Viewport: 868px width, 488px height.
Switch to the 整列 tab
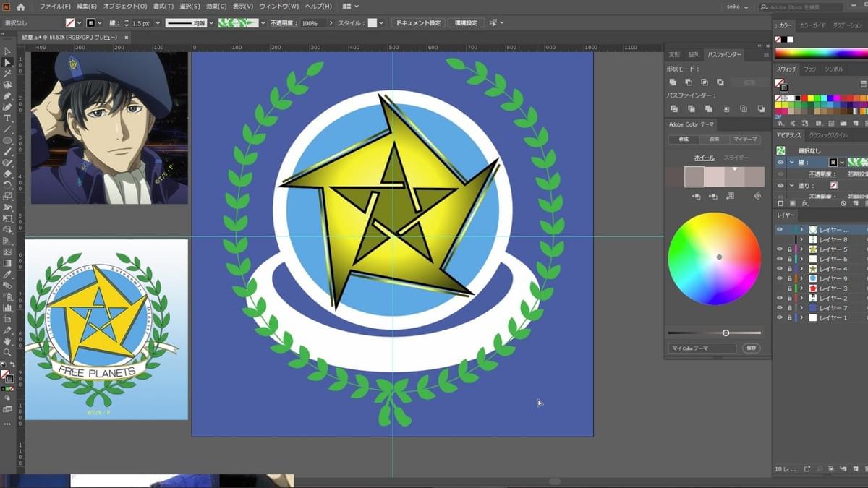coord(694,55)
